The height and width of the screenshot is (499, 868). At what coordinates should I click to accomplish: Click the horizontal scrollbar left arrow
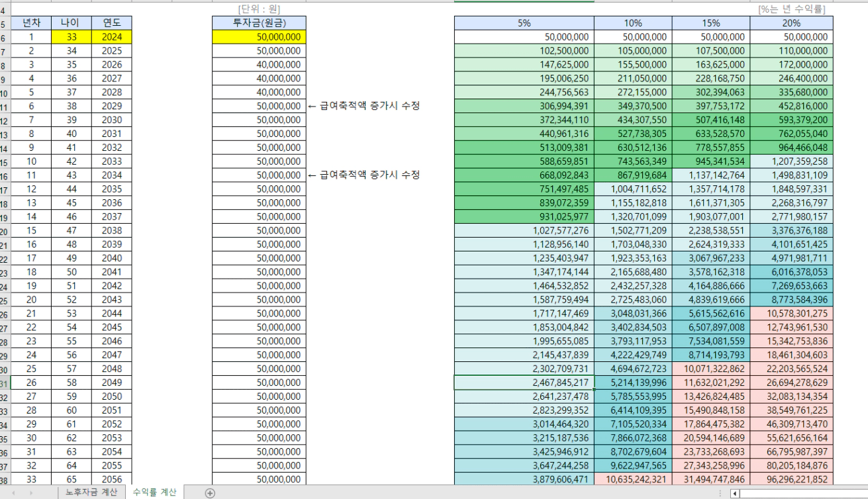click(x=734, y=494)
